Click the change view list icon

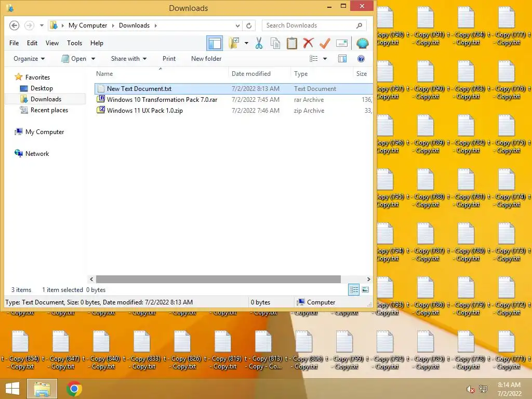click(313, 59)
